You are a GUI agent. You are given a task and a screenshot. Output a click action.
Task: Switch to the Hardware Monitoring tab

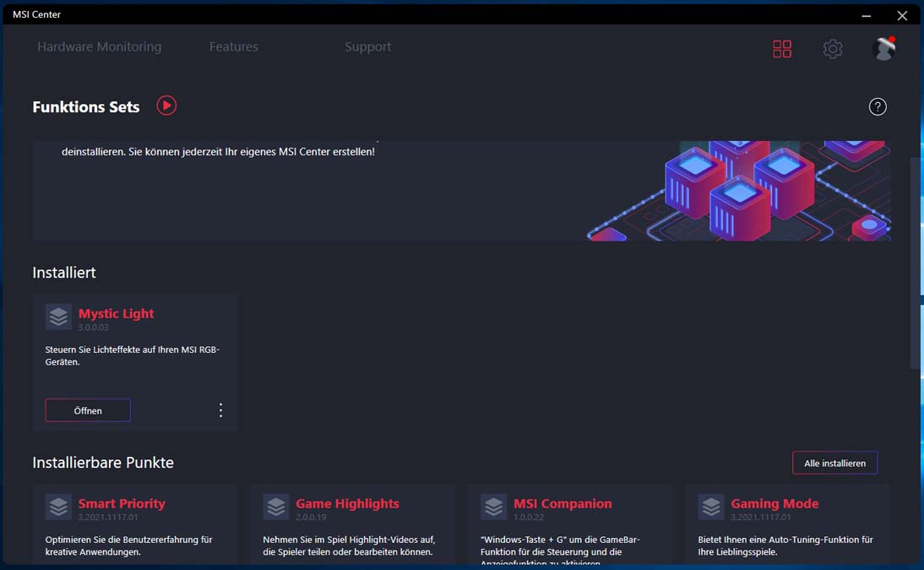click(x=99, y=46)
